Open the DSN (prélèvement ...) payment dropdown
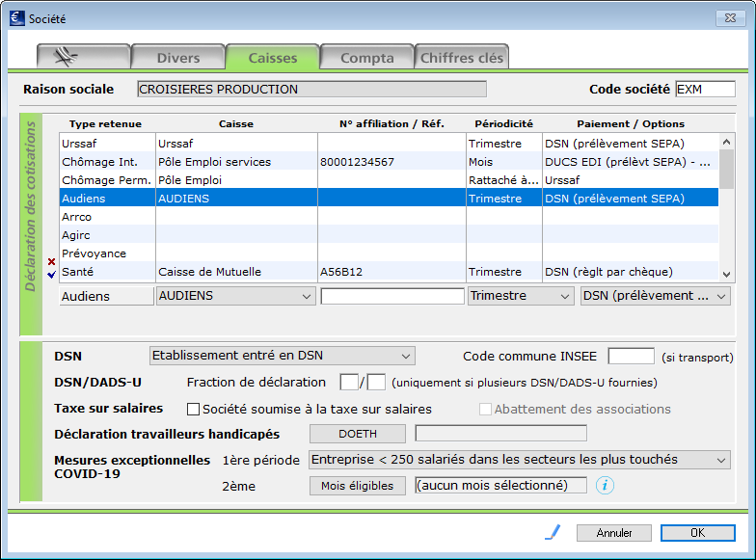Screen dimensions: 756x560 (656, 296)
